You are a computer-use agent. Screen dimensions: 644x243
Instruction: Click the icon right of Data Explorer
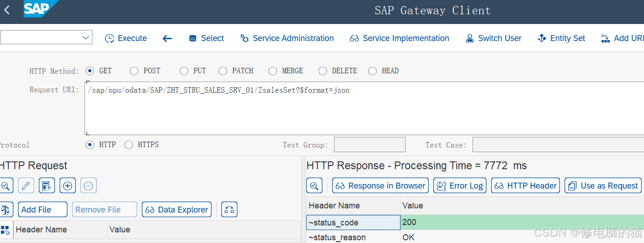coord(229,210)
